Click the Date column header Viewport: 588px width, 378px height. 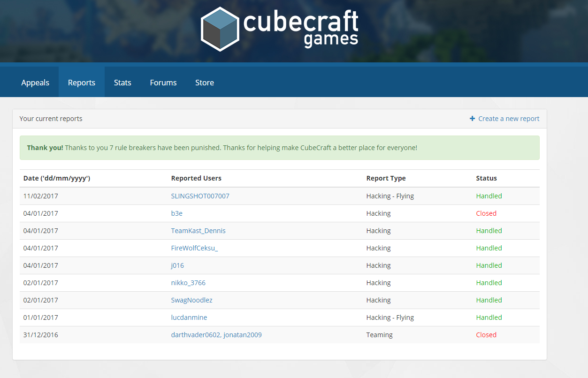click(x=57, y=178)
